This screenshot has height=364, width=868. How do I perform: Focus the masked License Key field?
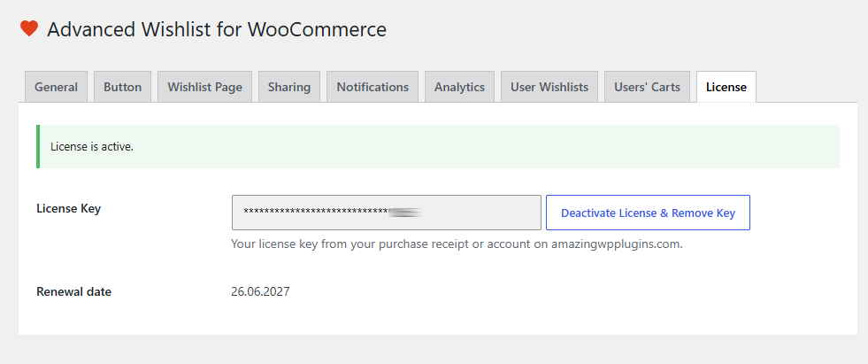[387, 213]
